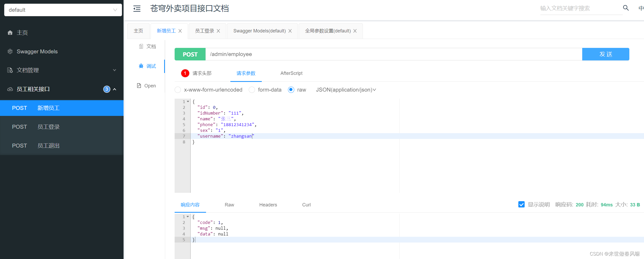Click the 33 B size value
This screenshot has width=644, height=259.
(x=635, y=205)
